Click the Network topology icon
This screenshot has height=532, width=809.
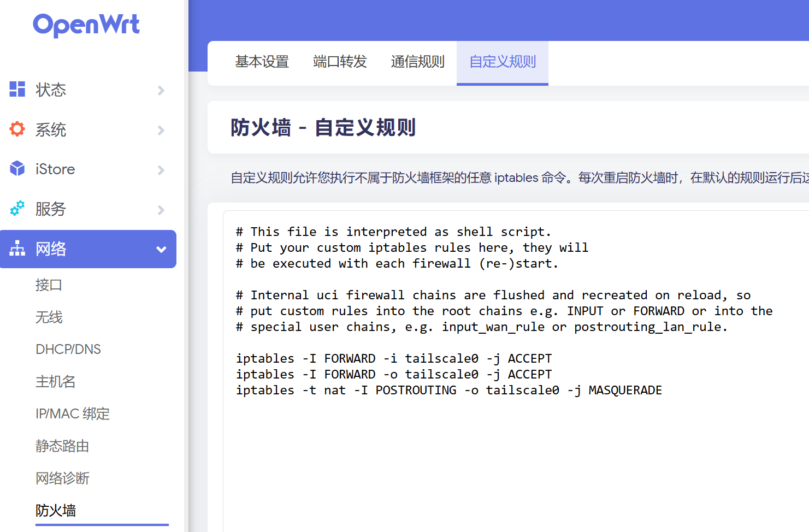pos(17,249)
